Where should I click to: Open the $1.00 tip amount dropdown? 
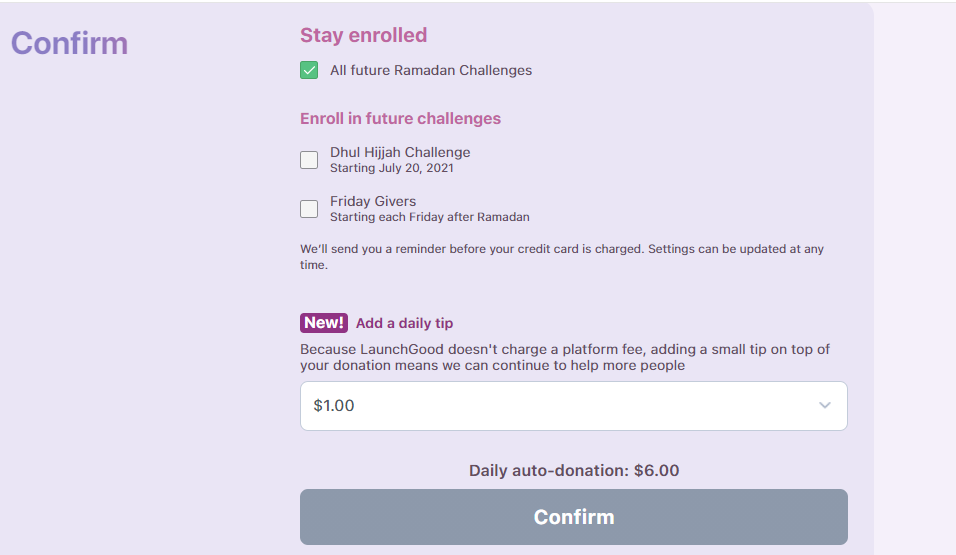(x=573, y=406)
